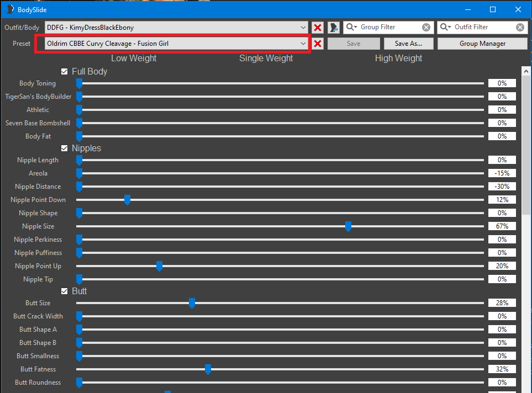The image size is (532, 393).
Task: Click the Group Filter magnifier icon
Action: pyautogui.click(x=351, y=27)
